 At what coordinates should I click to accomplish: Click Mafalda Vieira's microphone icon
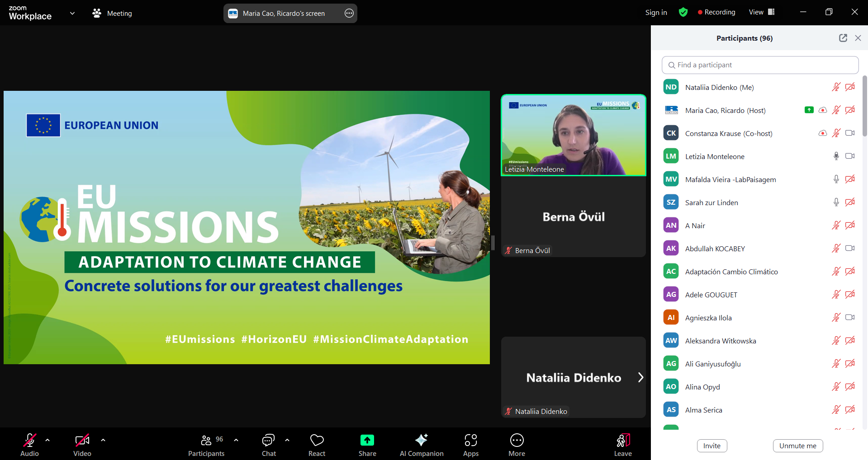point(836,179)
